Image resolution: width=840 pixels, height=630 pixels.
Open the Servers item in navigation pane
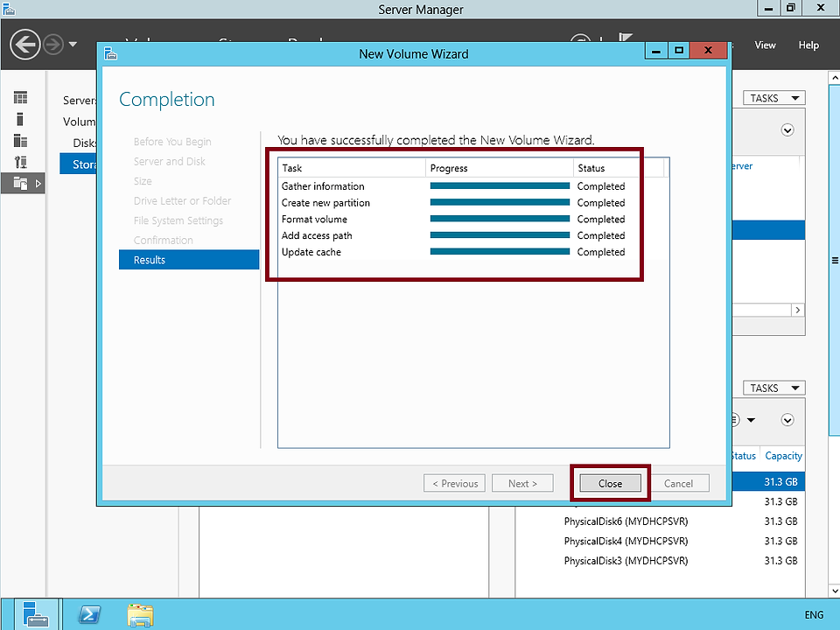[80, 100]
